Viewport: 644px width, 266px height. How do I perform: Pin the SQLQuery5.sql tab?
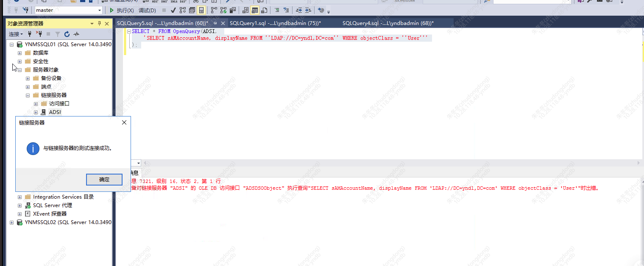[215, 23]
